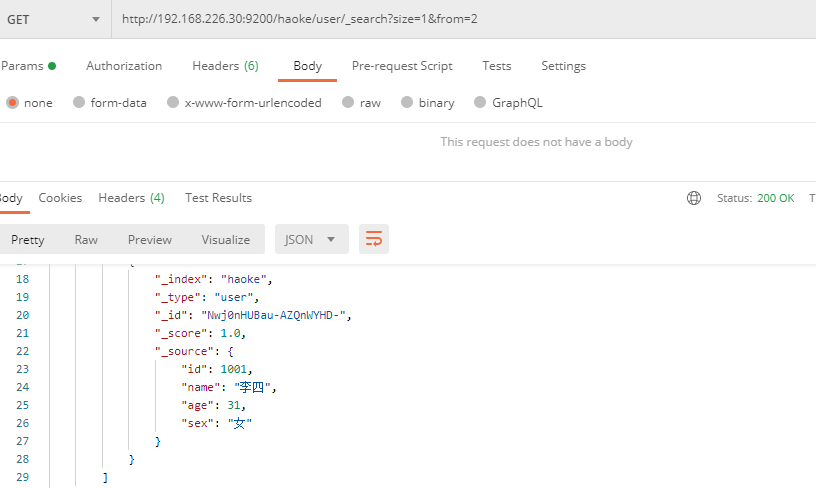Viewport: 816px width, 488px height.
Task: Select the raw body radio button
Action: (348, 102)
